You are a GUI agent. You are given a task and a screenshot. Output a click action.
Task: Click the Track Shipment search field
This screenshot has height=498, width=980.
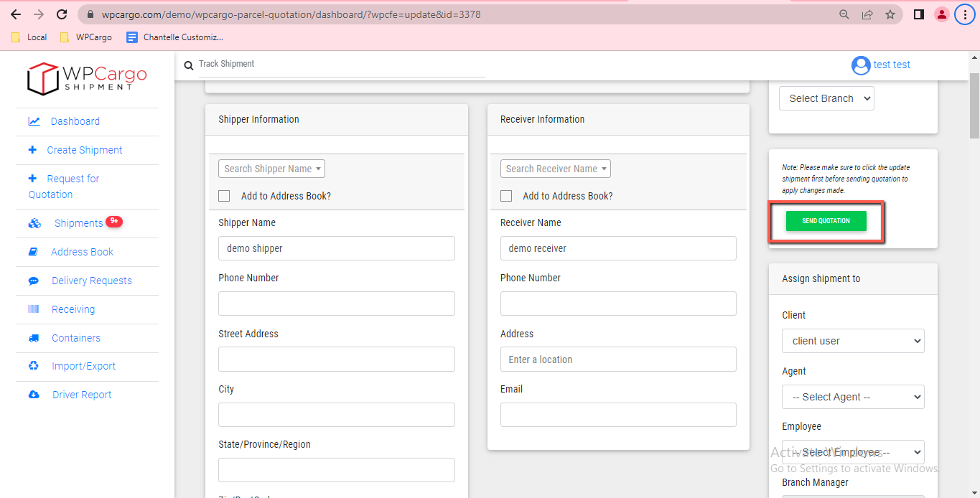(342, 65)
